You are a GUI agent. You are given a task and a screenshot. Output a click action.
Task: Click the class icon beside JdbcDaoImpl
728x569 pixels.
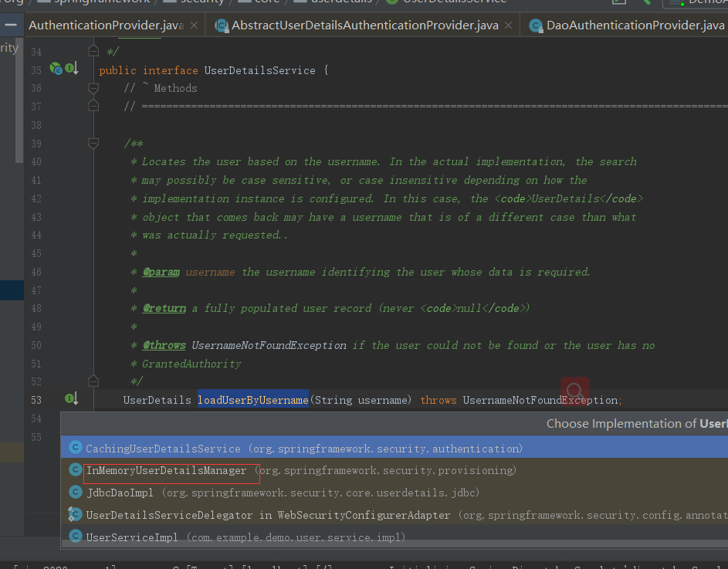pos(75,492)
